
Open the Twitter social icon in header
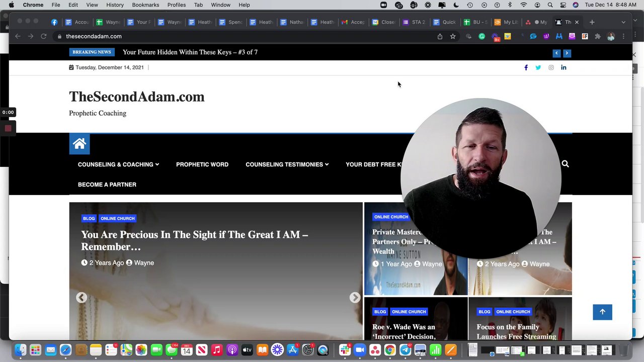[x=538, y=67]
